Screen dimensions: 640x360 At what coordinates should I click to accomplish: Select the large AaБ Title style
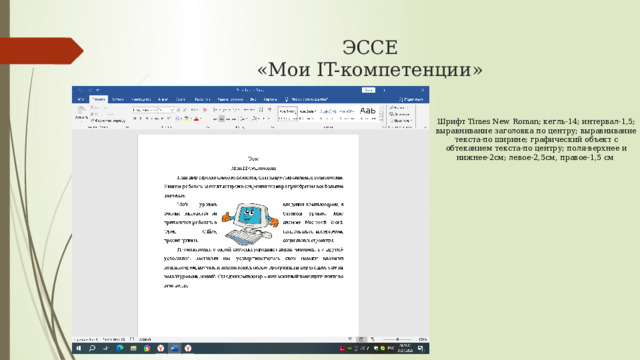[x=368, y=113]
